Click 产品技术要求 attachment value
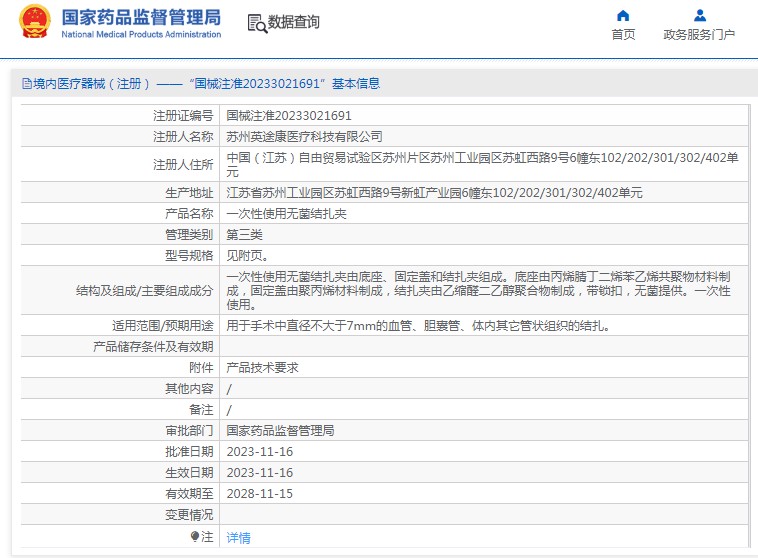 point(262,367)
